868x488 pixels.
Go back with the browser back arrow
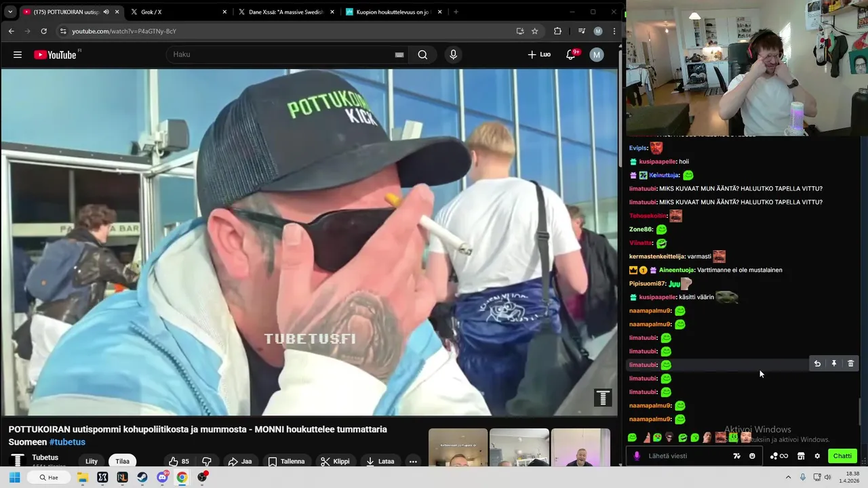[x=11, y=31]
